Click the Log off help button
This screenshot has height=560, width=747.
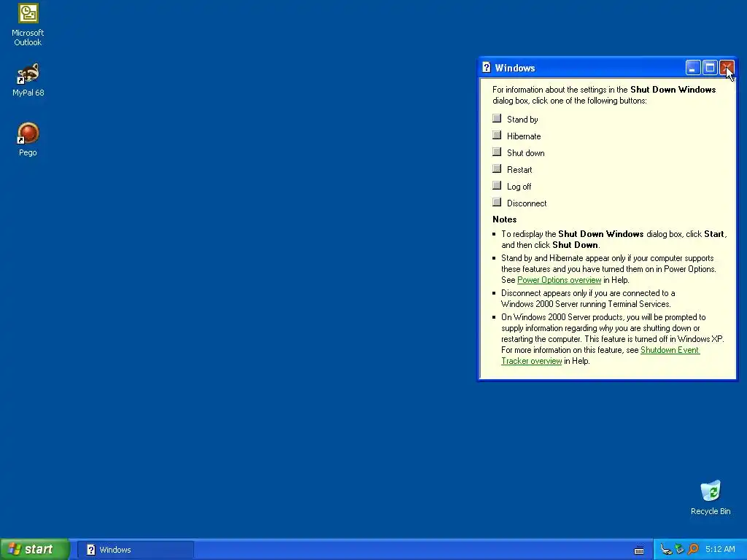coord(497,185)
